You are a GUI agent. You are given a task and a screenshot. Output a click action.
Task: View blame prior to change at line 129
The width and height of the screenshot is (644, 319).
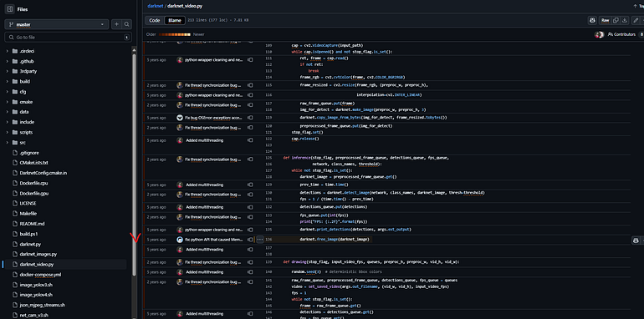pyautogui.click(x=250, y=185)
